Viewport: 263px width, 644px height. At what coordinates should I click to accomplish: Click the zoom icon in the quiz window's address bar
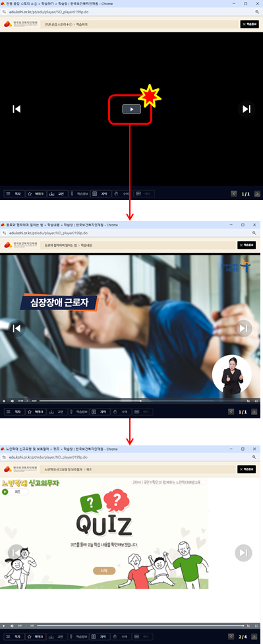[x=254, y=457]
